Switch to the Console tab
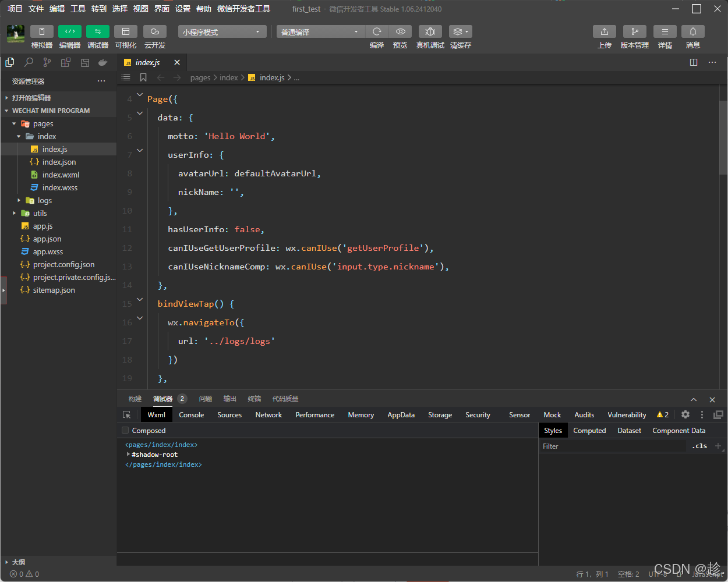The image size is (728, 582). tap(191, 415)
